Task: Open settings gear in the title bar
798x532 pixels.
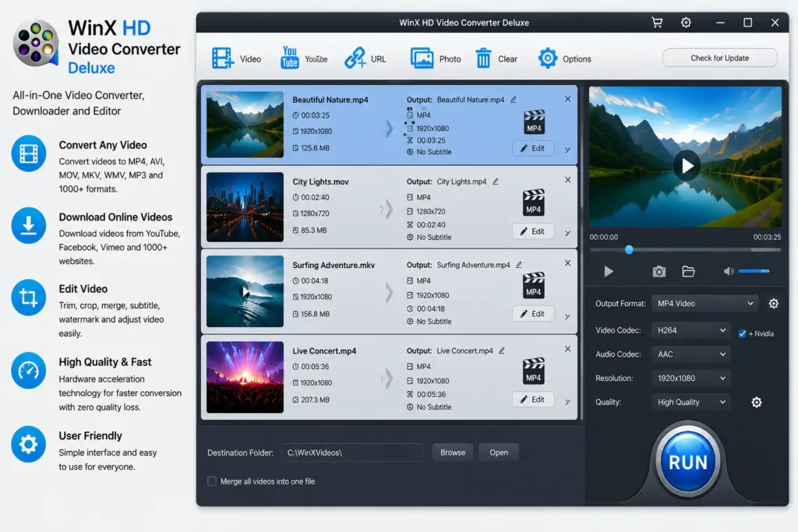Action: 686,23
